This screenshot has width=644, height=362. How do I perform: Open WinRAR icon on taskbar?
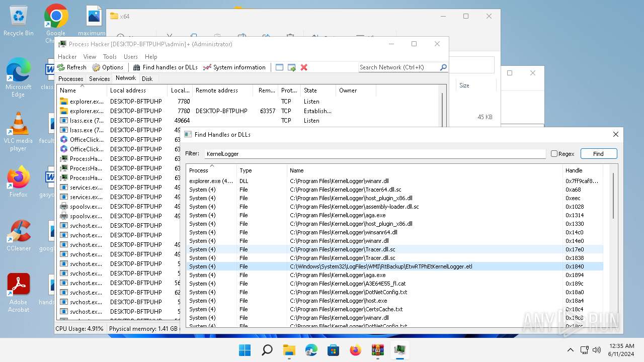point(378,350)
